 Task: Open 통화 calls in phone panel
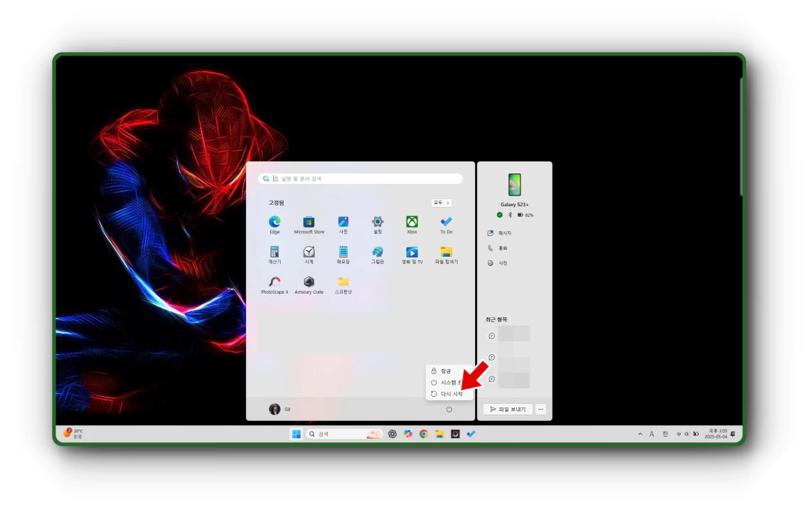pos(498,248)
